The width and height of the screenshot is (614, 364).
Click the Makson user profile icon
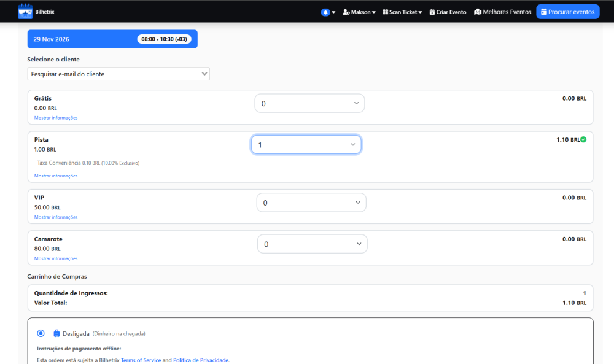click(x=346, y=12)
